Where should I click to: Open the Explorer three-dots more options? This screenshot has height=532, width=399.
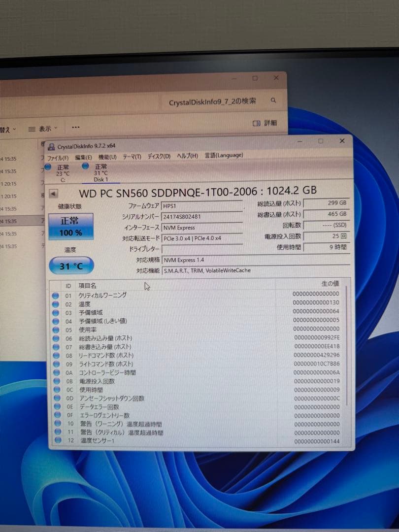76,128
